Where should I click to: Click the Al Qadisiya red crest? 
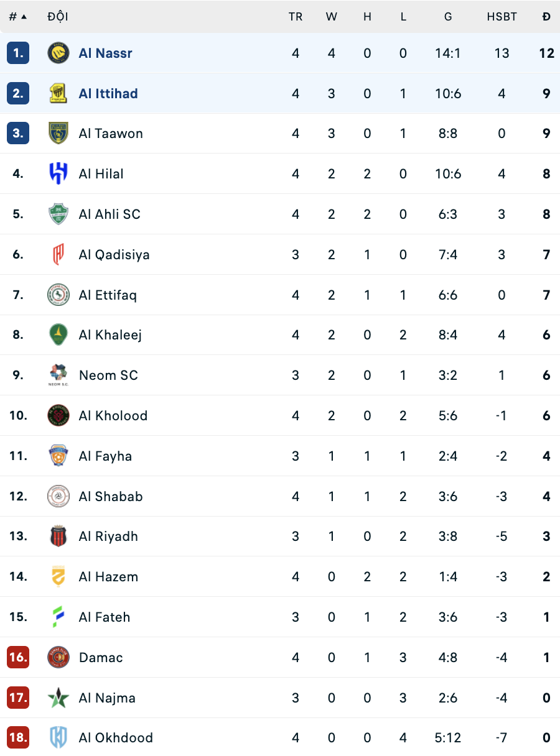[x=58, y=254]
